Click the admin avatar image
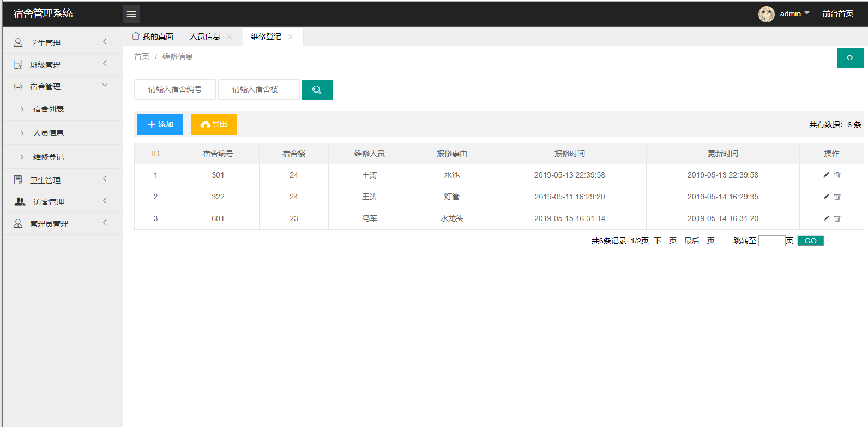The width and height of the screenshot is (868, 427). pos(766,14)
